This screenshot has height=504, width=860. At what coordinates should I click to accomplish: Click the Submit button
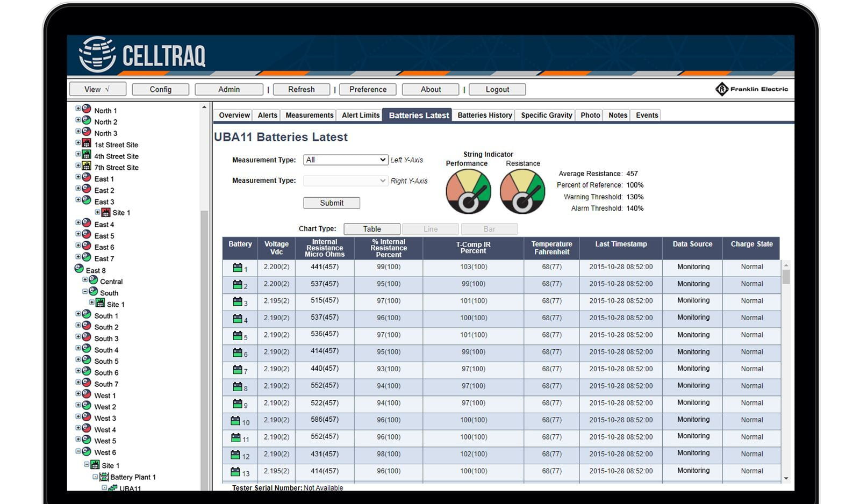point(332,203)
